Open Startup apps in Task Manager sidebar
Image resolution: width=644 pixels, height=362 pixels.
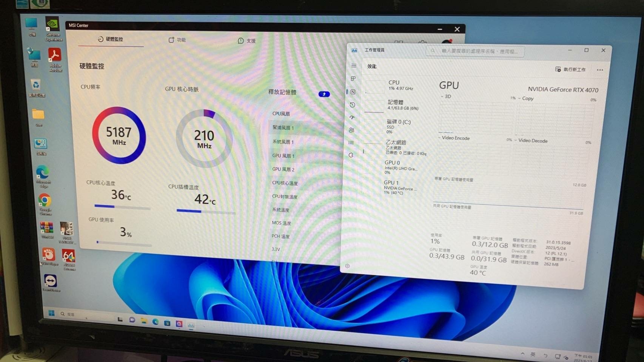(x=352, y=117)
